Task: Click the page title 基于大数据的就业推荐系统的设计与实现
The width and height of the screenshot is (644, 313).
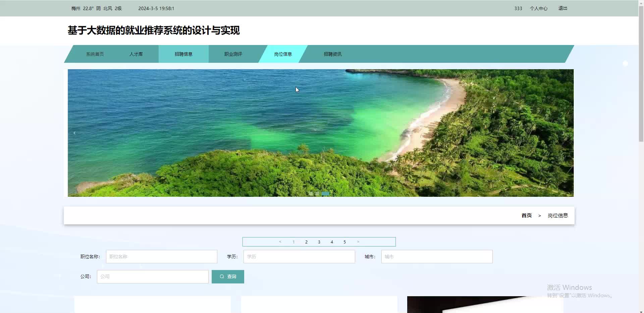Action: pos(154,31)
